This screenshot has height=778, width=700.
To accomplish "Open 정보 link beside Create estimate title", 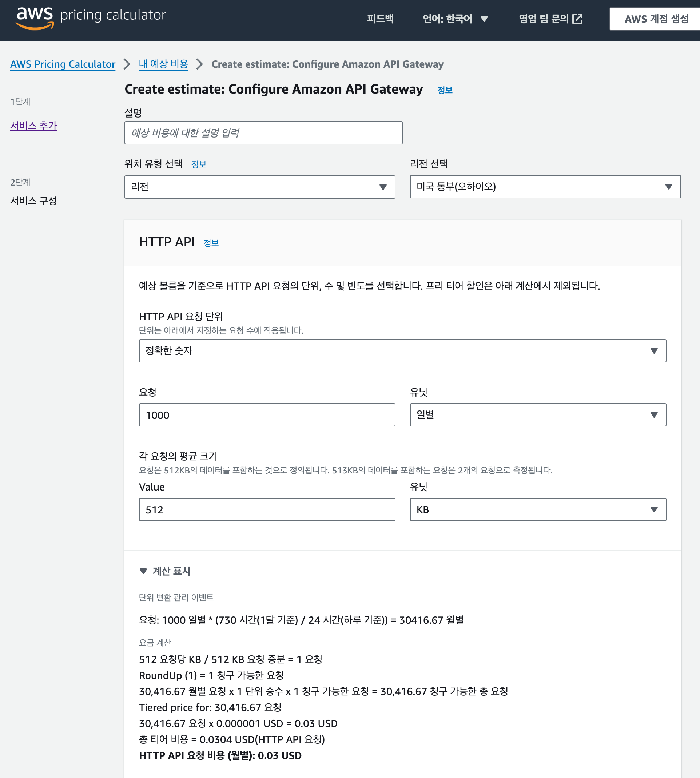I will coord(445,90).
